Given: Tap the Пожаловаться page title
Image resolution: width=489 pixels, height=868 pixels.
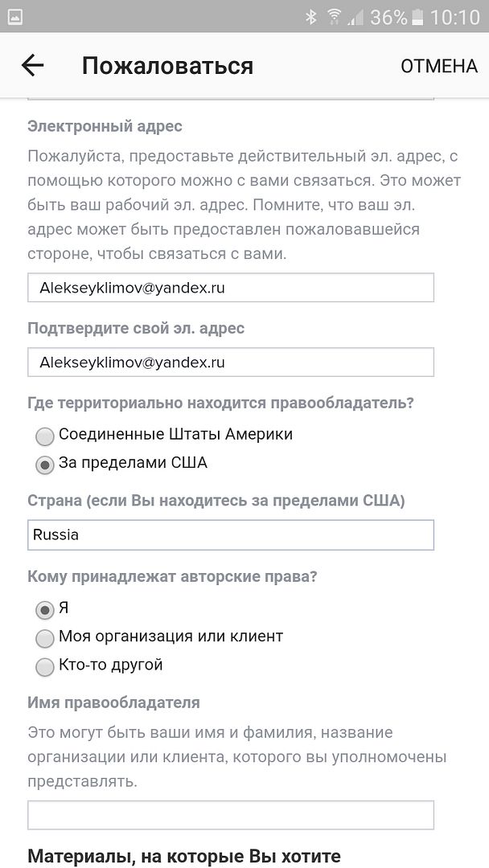Looking at the screenshot, I should [x=167, y=66].
